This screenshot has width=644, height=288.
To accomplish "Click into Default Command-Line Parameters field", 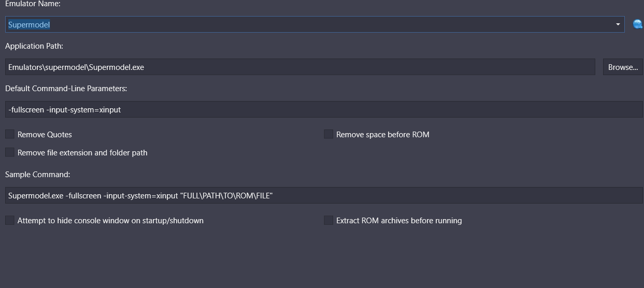I will tap(324, 109).
